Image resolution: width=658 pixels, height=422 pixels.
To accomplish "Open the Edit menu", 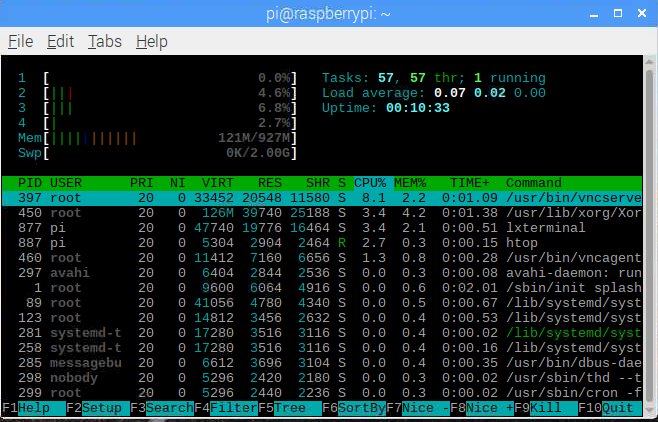I will pos(60,42).
